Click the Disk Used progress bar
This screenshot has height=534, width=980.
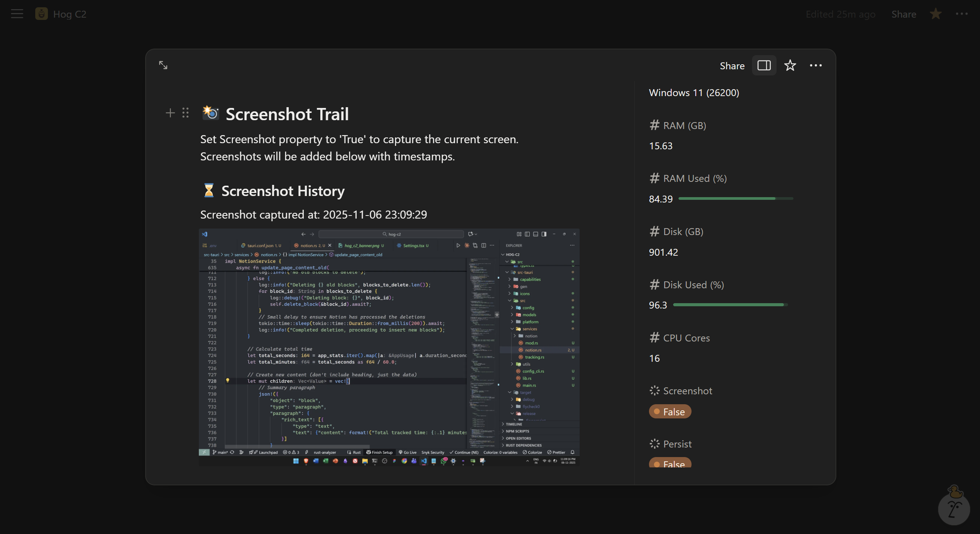(730, 305)
